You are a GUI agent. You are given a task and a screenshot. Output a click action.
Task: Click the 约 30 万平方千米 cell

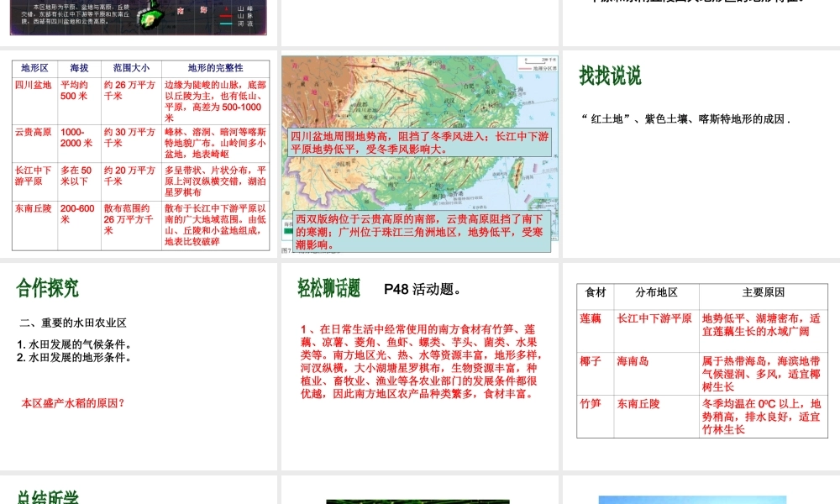click(x=131, y=144)
